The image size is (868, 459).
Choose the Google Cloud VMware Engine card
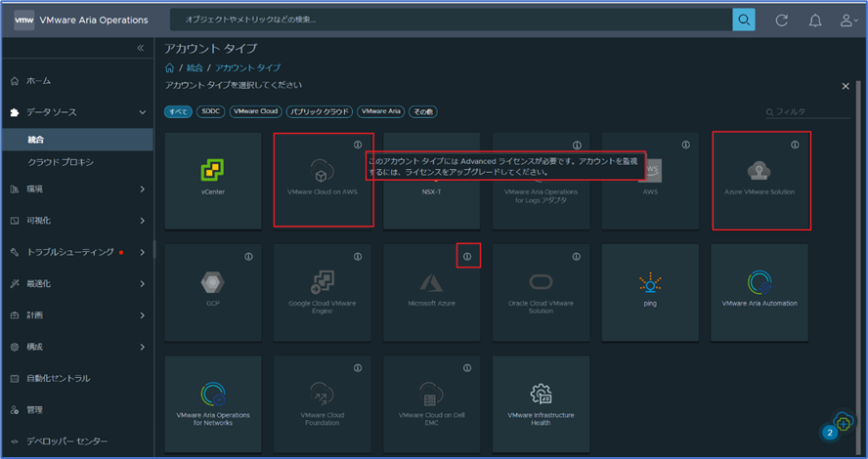tap(323, 293)
